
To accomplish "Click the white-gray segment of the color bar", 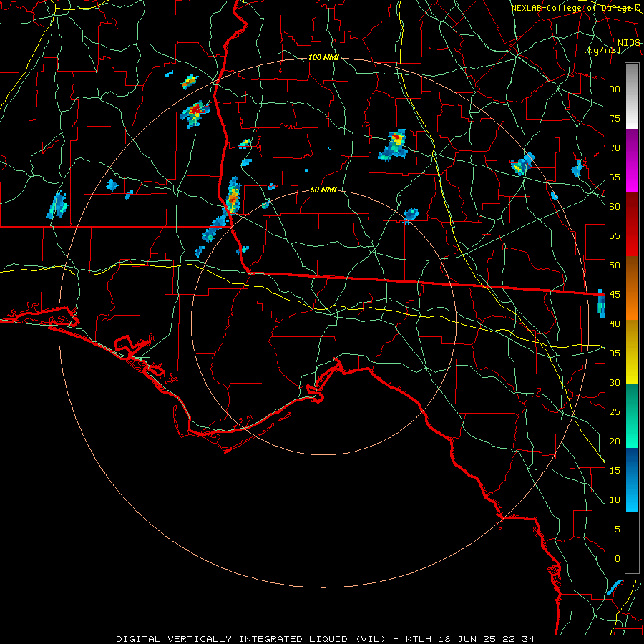I will [x=632, y=96].
